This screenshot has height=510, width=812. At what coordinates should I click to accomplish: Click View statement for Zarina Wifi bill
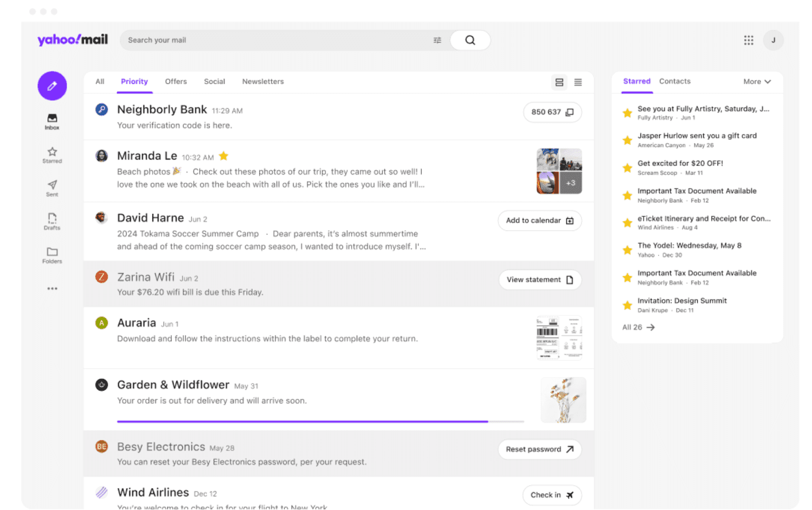click(539, 279)
